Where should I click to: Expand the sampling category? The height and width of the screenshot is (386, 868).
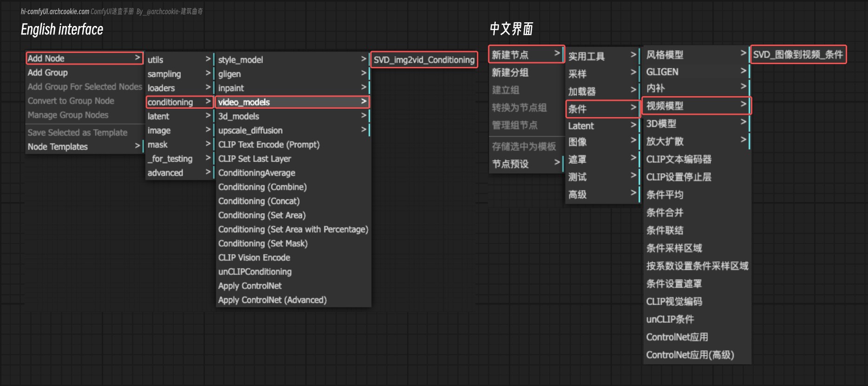(179, 74)
